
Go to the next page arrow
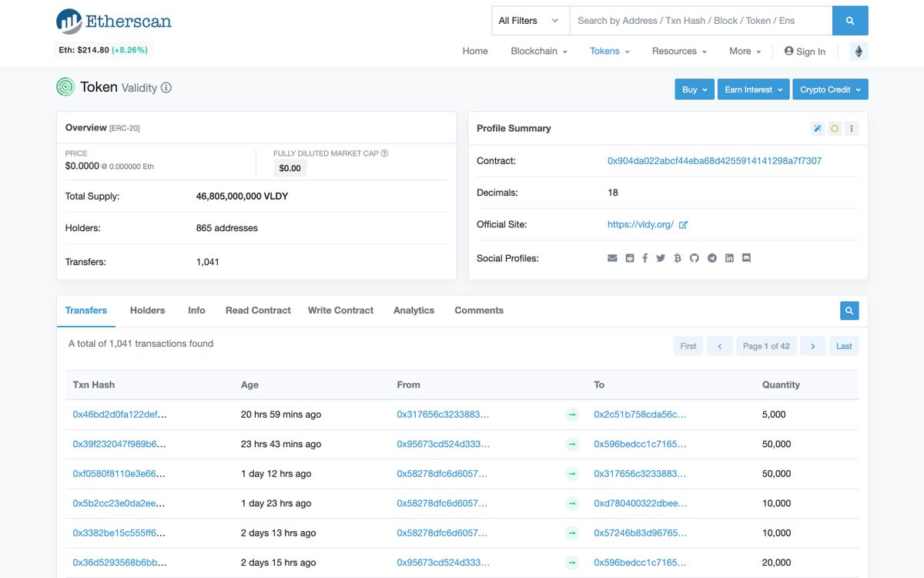pyautogui.click(x=812, y=346)
